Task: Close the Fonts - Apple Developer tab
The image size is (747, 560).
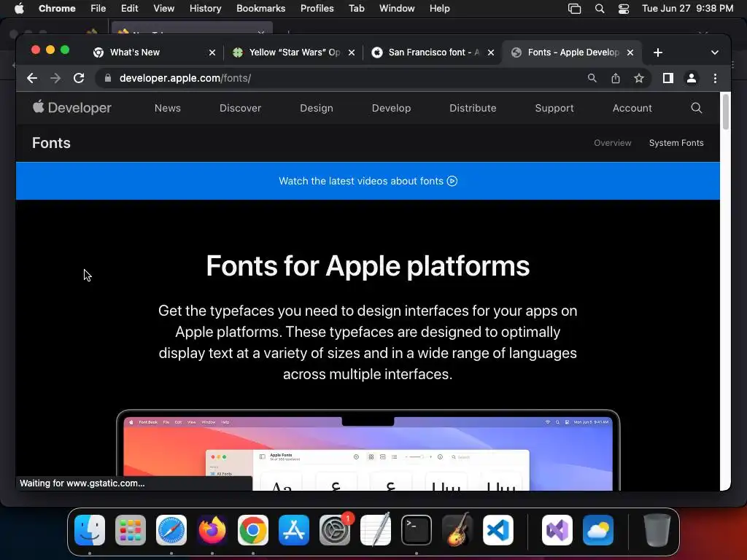Action: [630, 52]
